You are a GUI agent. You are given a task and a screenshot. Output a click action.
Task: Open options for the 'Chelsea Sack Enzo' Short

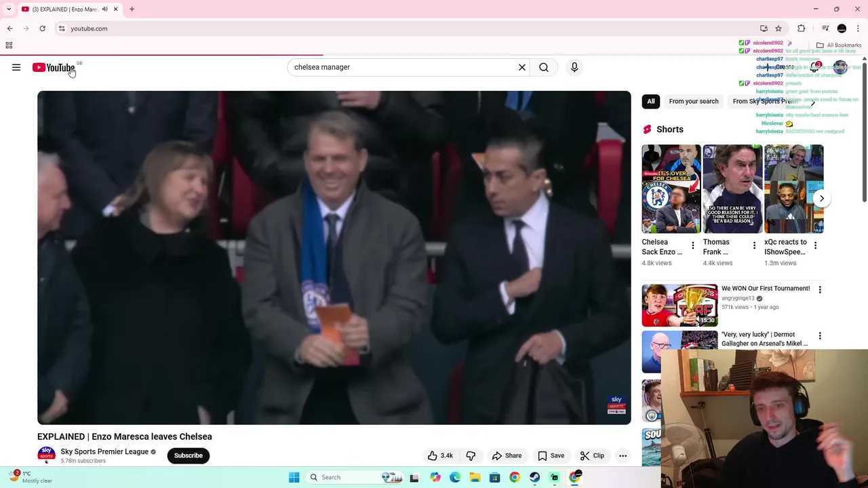coord(692,245)
